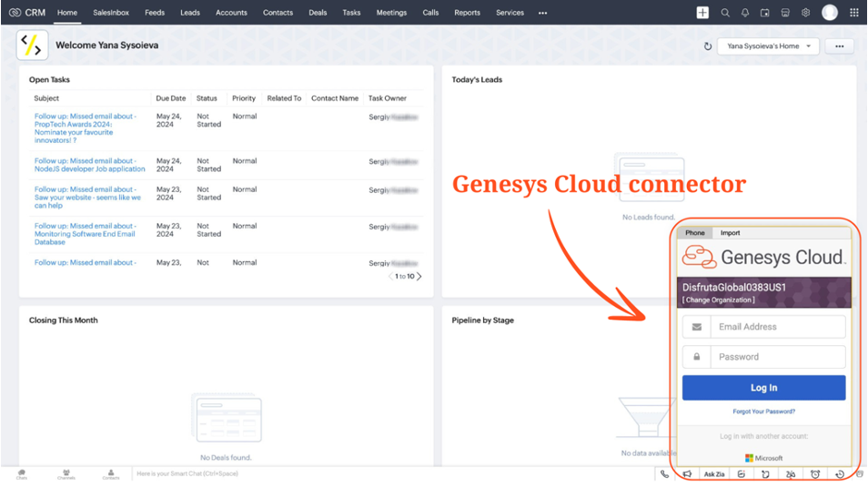Click the Log In button

point(764,388)
